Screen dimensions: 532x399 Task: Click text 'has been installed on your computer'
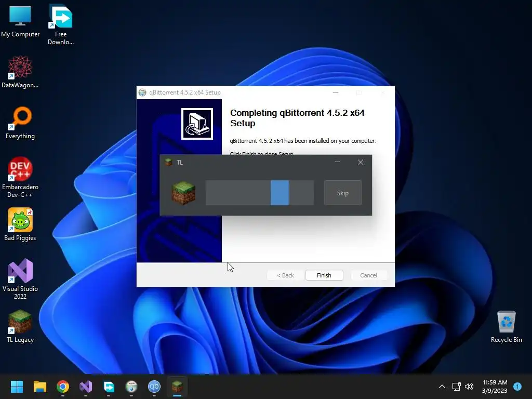tap(330, 141)
